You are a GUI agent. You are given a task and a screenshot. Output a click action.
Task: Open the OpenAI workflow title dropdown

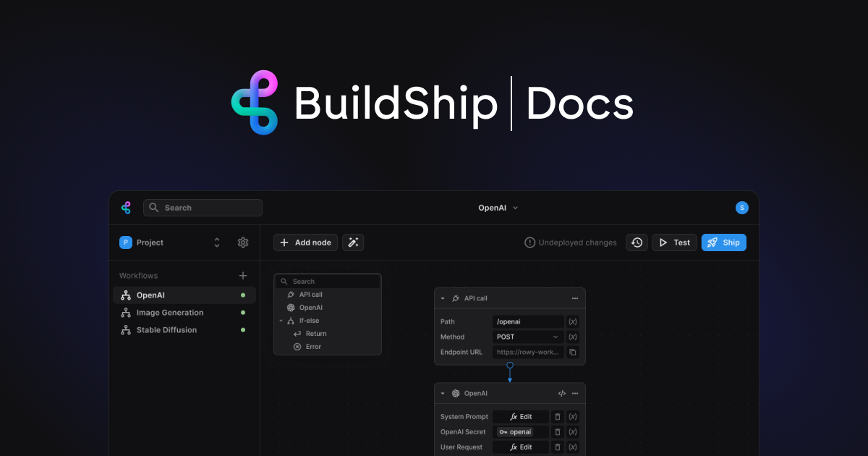coord(498,208)
